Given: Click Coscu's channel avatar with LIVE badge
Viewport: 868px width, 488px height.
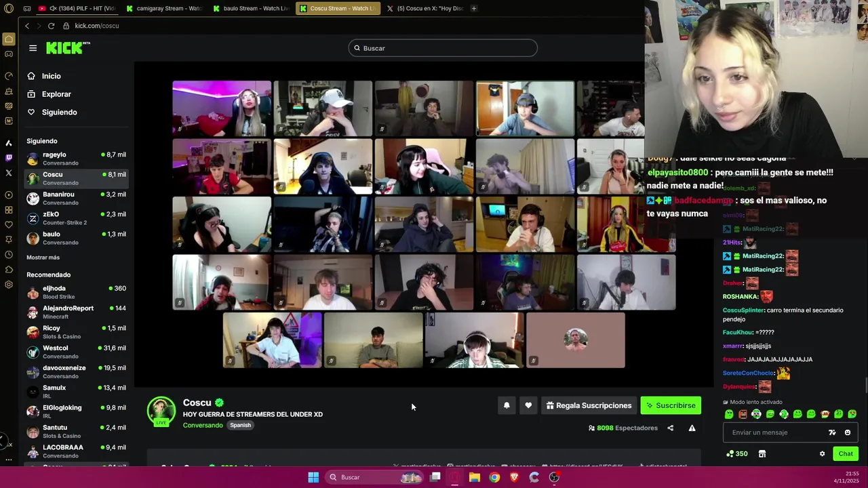Looking at the screenshot, I should [x=161, y=412].
